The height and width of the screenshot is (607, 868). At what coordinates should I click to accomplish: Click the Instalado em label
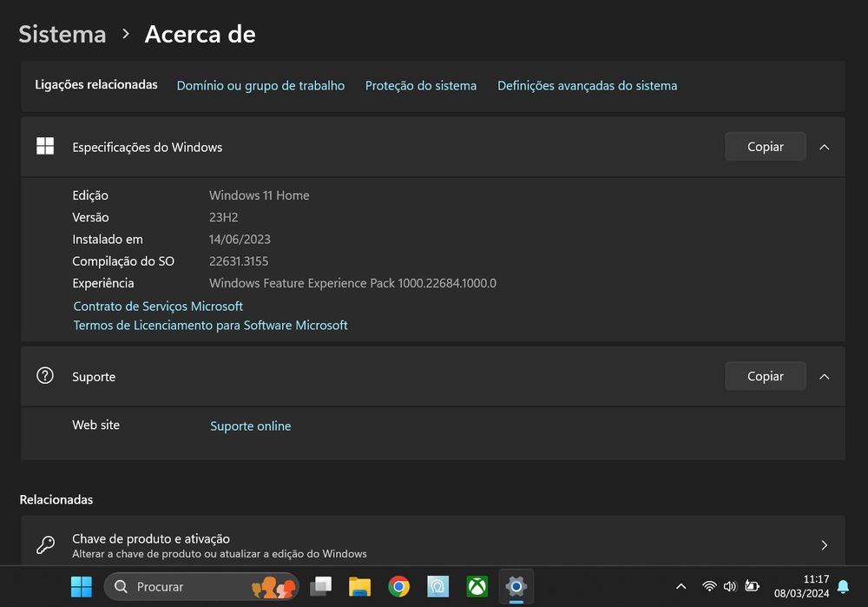[x=108, y=240]
